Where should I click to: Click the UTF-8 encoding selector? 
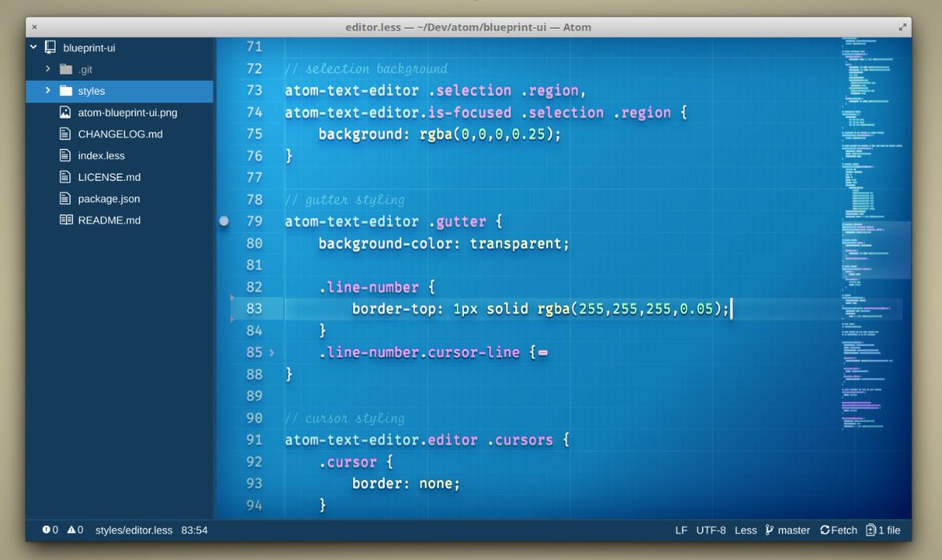[710, 530]
